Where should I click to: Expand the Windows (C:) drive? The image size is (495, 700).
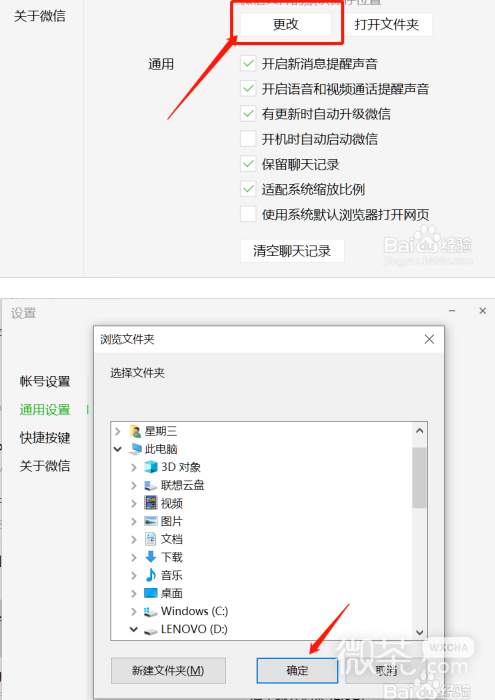click(134, 611)
